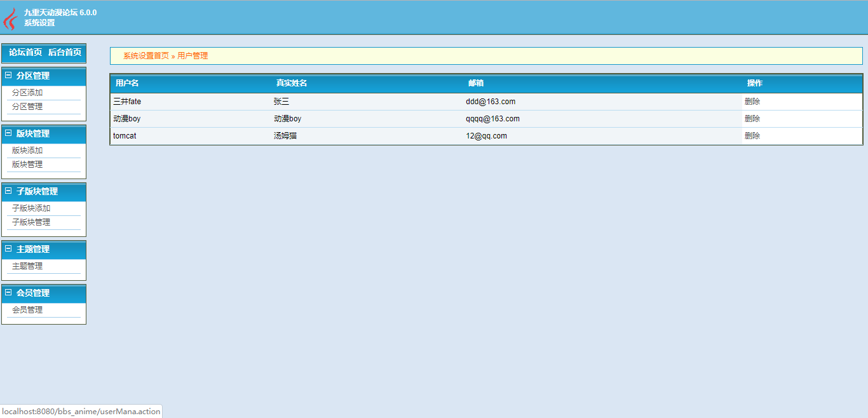Collapse the 主题管理 section via minus icon
The width and height of the screenshot is (868, 418).
(8, 248)
